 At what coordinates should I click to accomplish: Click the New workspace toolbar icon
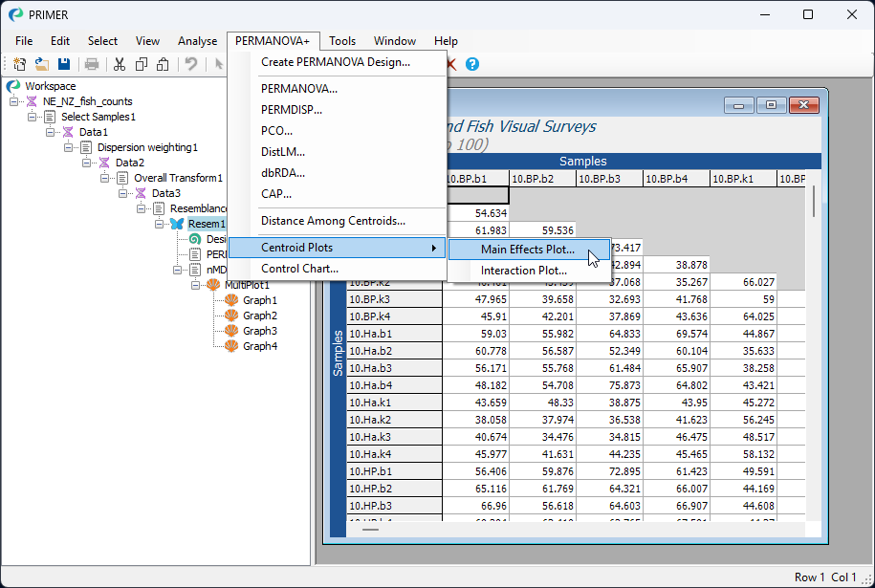tap(20, 64)
